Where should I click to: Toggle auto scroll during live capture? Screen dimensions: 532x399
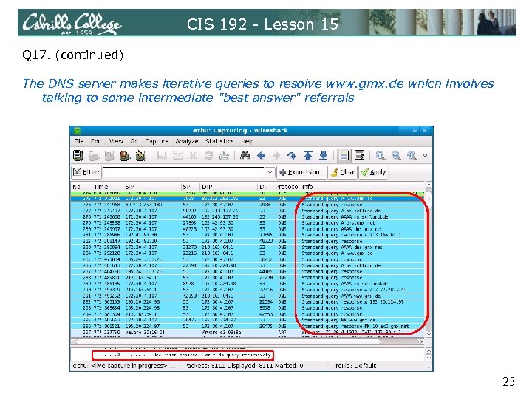(359, 156)
